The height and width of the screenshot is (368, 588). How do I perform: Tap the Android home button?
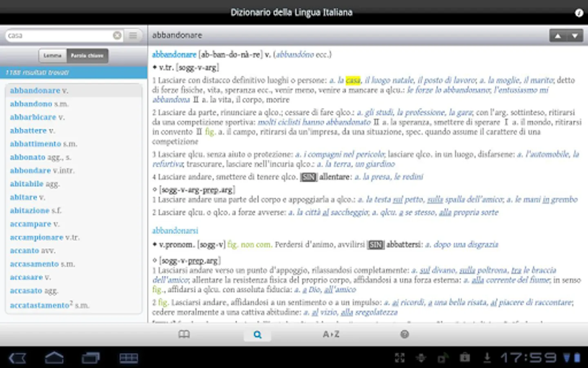[x=54, y=358]
